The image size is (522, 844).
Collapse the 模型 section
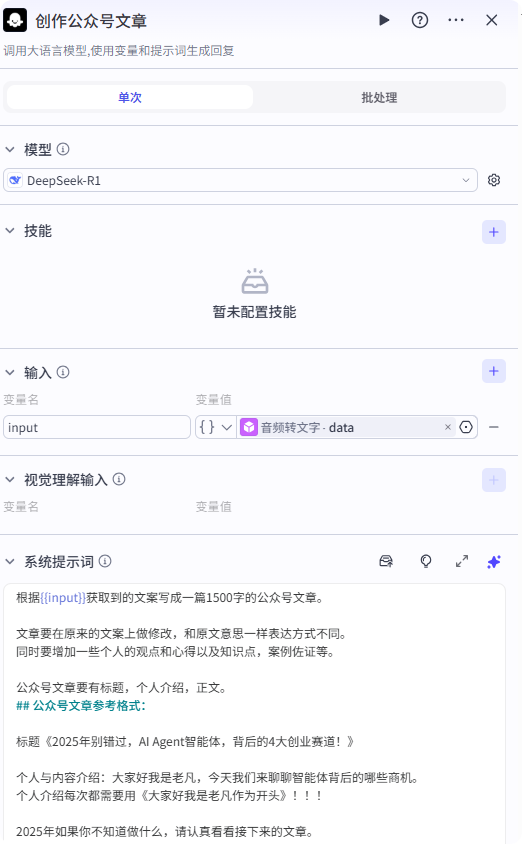point(10,150)
